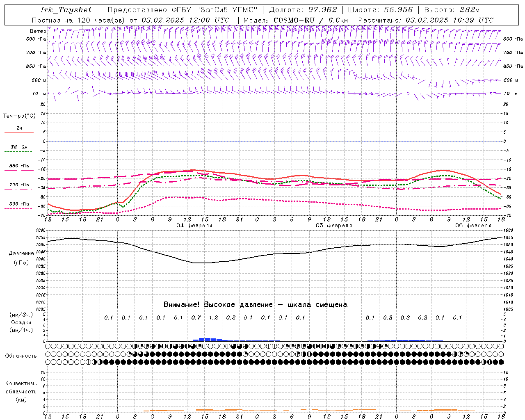Click the warning Внимание! Высокое давление — шкала смещена

(255, 304)
